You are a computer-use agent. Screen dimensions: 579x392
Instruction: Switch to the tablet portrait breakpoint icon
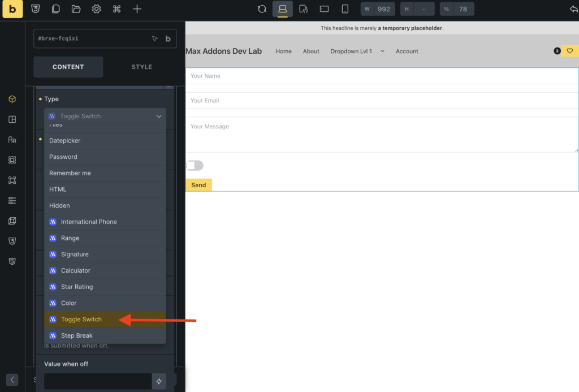(304, 9)
